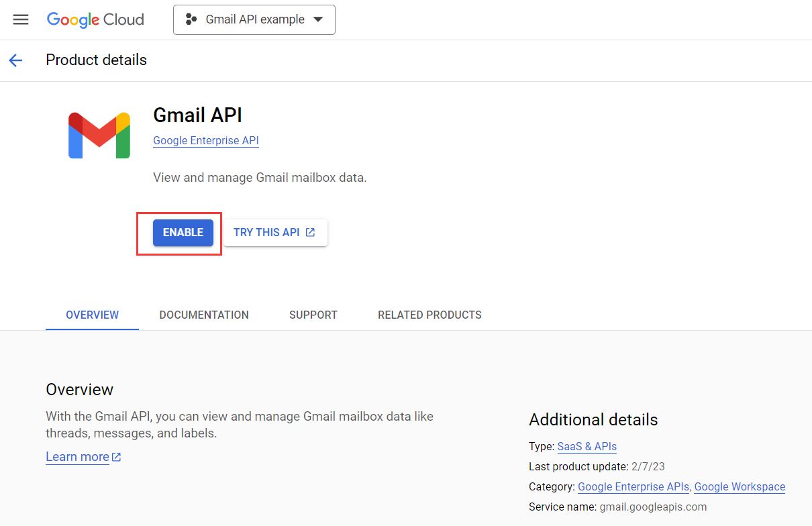Viewport: 812px width, 526px height.
Task: Click the Gmail API heading
Action: coord(198,115)
